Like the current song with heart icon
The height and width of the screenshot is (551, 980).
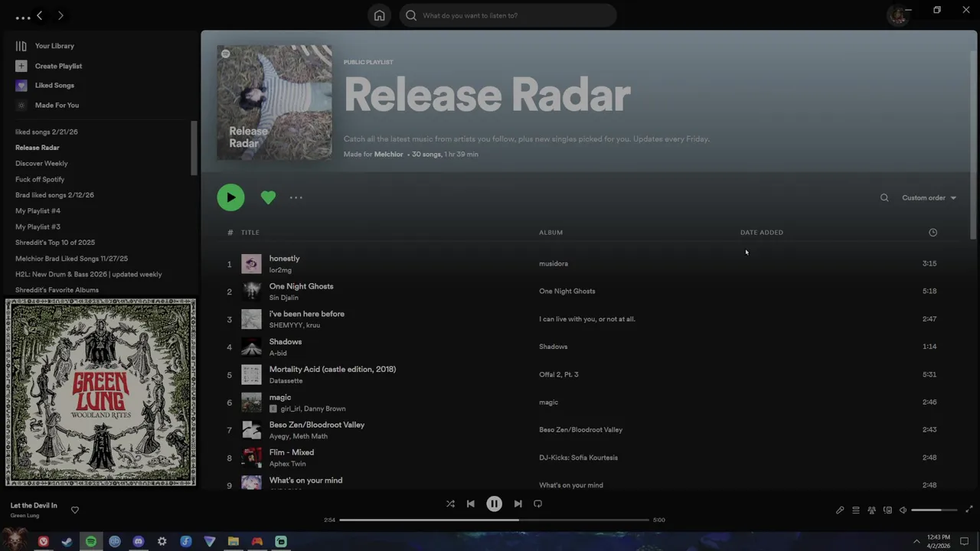74,510
